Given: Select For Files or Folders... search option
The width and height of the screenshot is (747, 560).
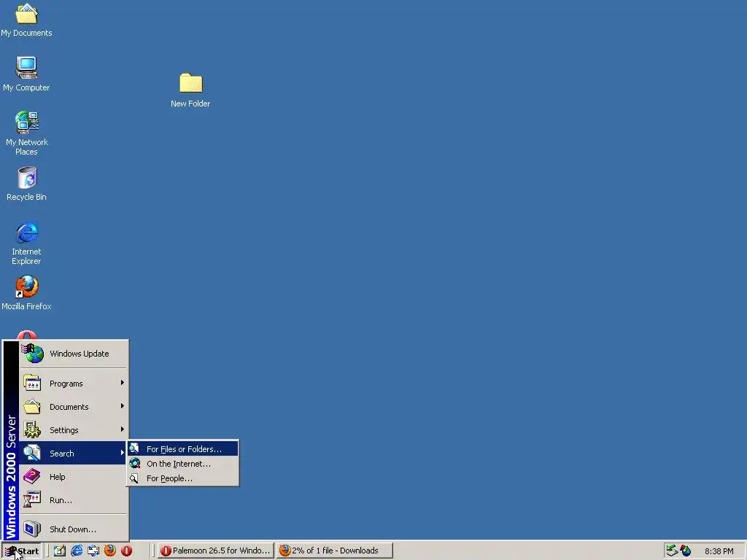Looking at the screenshot, I should (183, 448).
